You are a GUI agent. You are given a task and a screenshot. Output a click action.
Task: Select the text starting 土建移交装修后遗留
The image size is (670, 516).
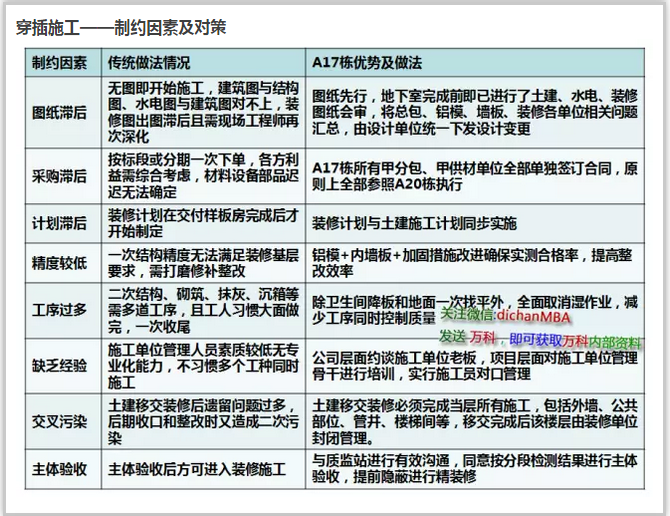coord(203,422)
